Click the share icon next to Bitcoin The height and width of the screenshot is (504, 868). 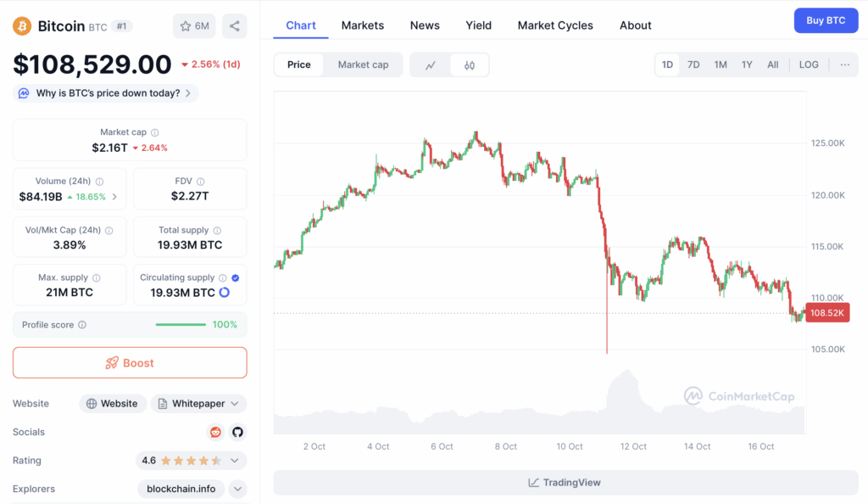pos(234,26)
